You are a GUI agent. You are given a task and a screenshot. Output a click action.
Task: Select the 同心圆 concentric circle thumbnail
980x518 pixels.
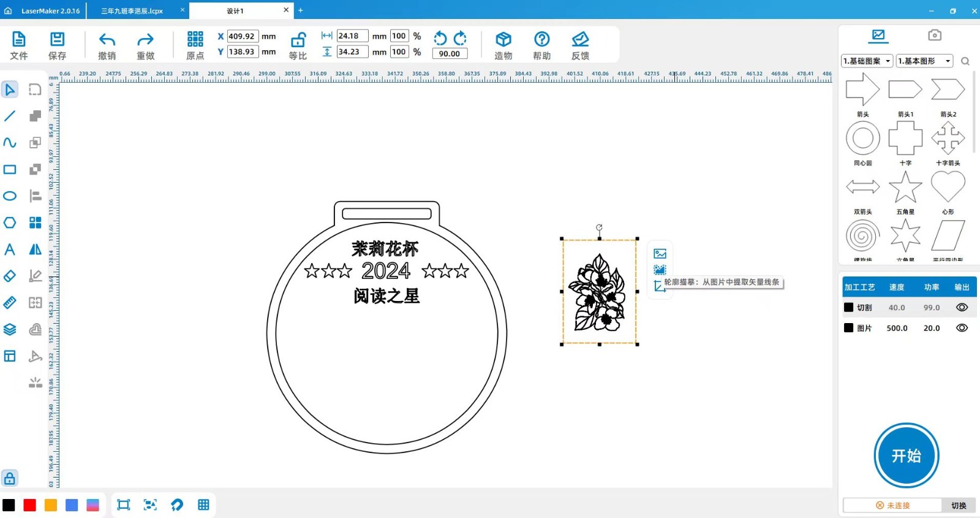[863, 138]
